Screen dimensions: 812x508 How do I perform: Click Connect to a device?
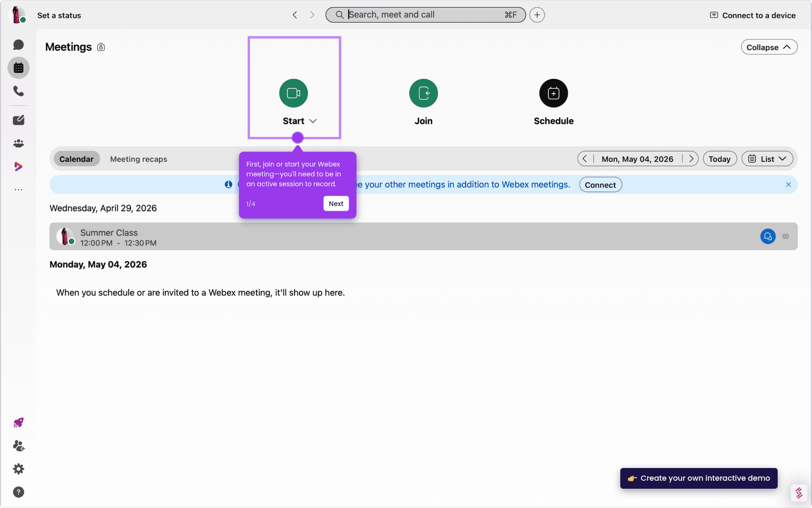tap(753, 15)
